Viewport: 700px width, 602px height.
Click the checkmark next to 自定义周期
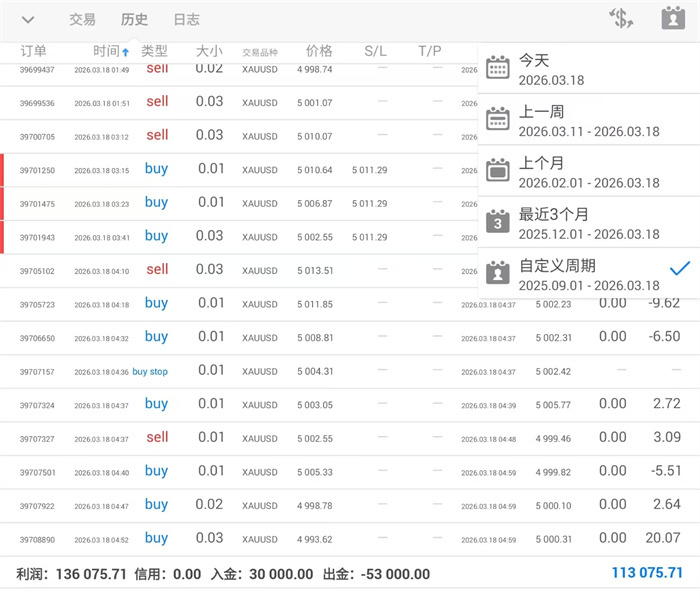pos(680,268)
